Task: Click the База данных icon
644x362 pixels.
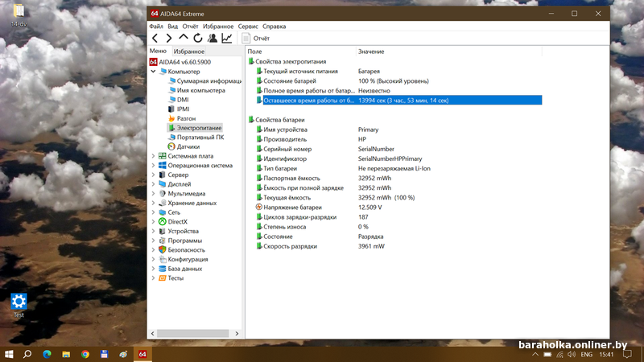Action: coord(163,269)
